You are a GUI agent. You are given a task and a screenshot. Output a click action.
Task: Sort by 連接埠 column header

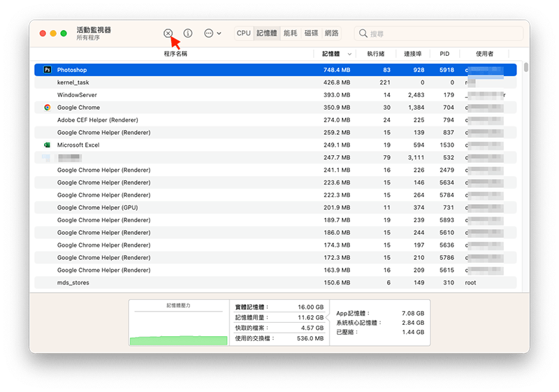tap(412, 54)
